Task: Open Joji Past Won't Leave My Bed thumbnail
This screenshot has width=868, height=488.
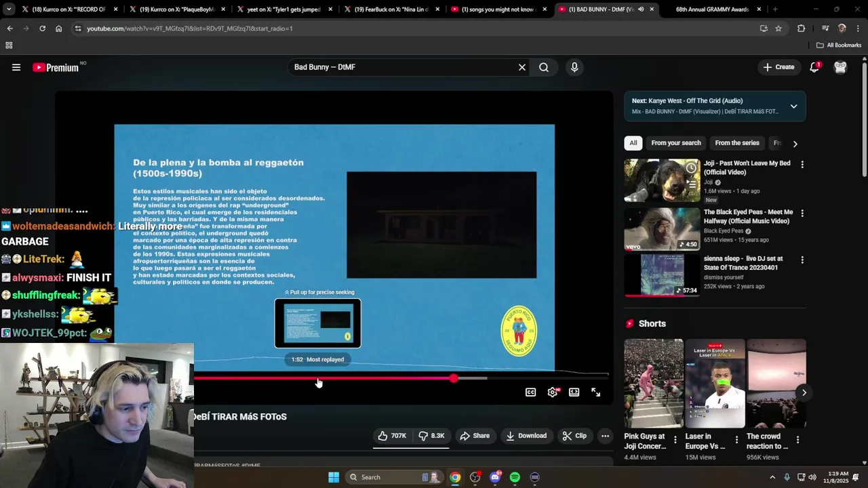Action: (662, 181)
